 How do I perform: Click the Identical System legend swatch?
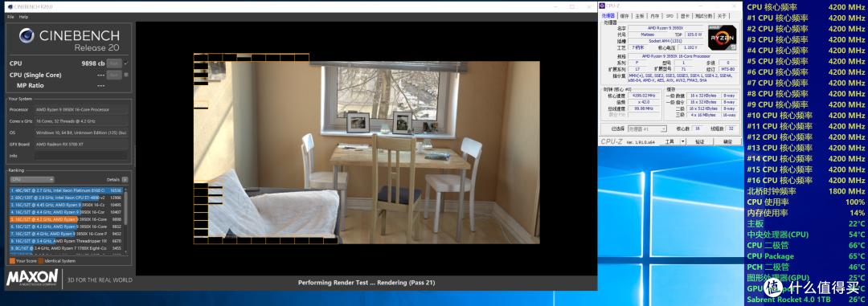coord(41,261)
